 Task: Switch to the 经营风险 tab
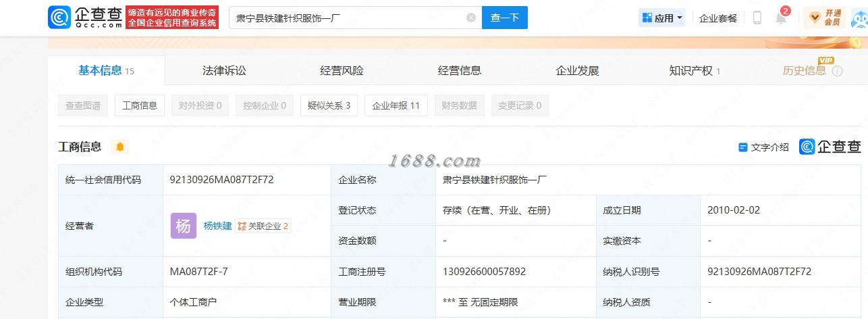tap(342, 70)
